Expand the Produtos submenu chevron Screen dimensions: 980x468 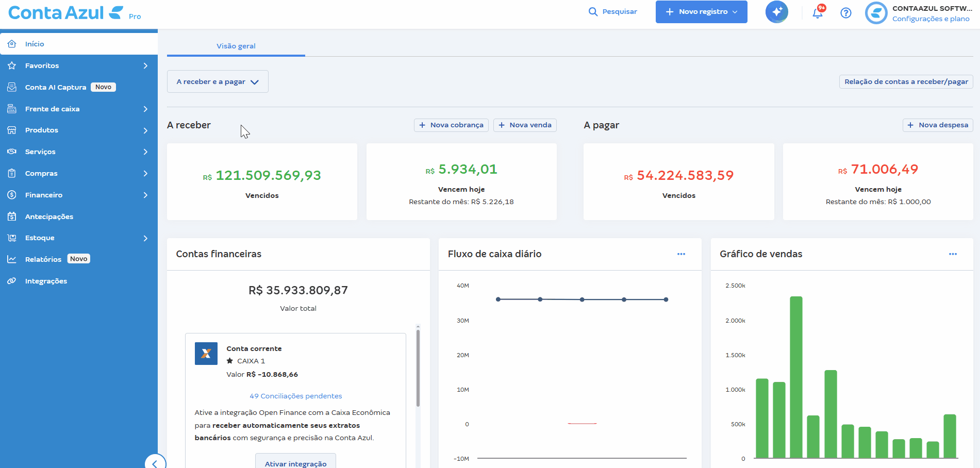146,130
